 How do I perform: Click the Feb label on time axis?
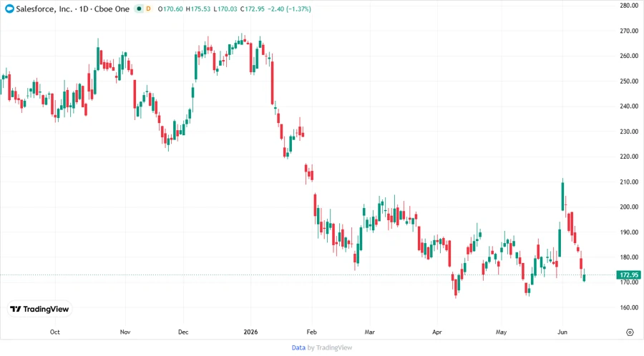coord(312,332)
